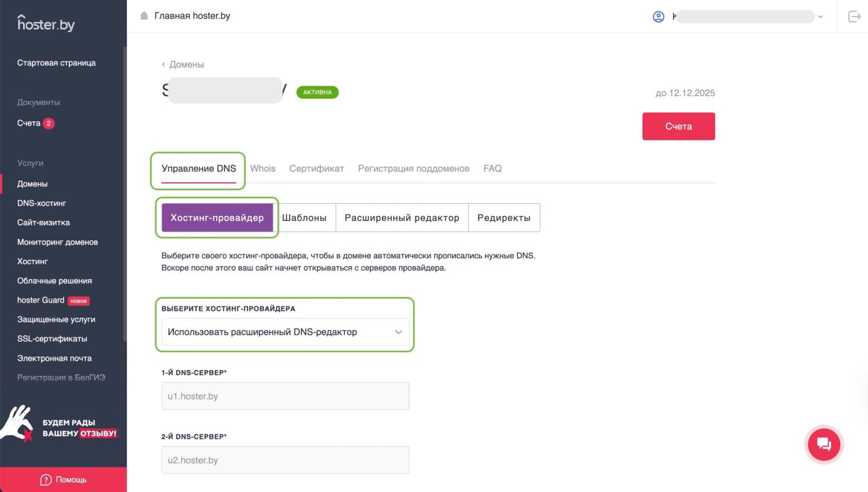Image resolution: width=868 pixels, height=492 pixels.
Task: Click the Документы section heading
Action: click(x=38, y=102)
